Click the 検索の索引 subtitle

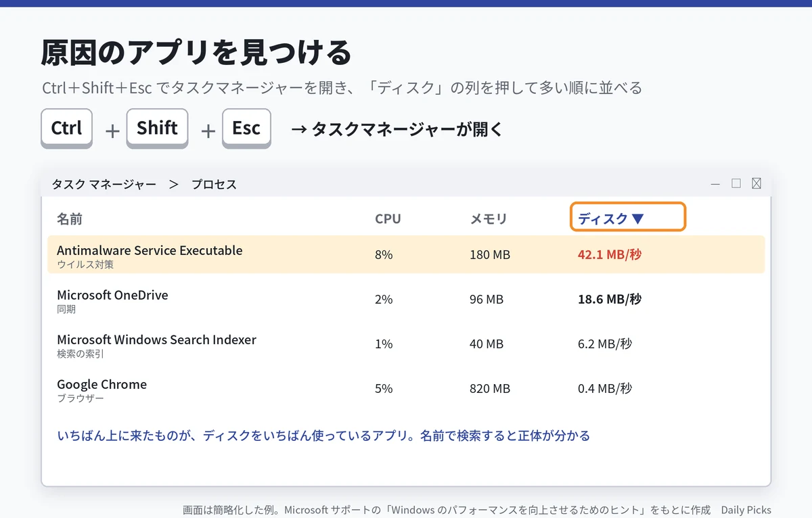81,354
